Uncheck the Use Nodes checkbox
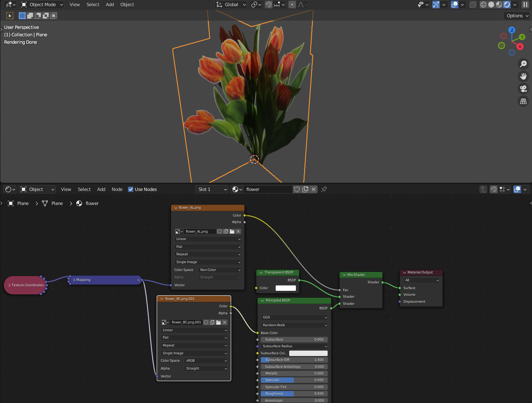 131,189
